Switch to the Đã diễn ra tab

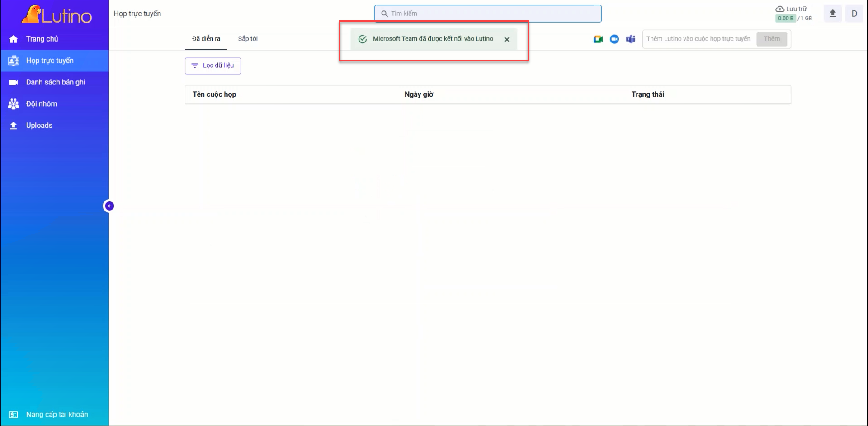(206, 39)
